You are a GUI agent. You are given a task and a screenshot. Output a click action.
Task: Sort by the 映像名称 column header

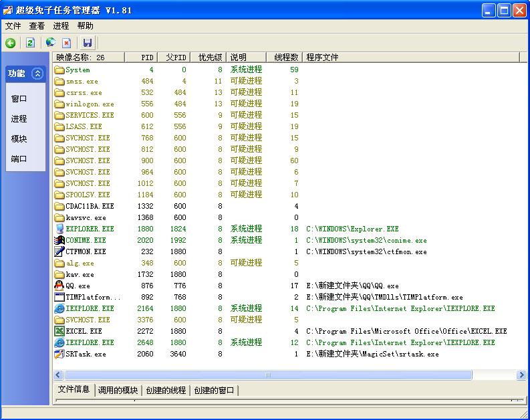tap(89, 58)
